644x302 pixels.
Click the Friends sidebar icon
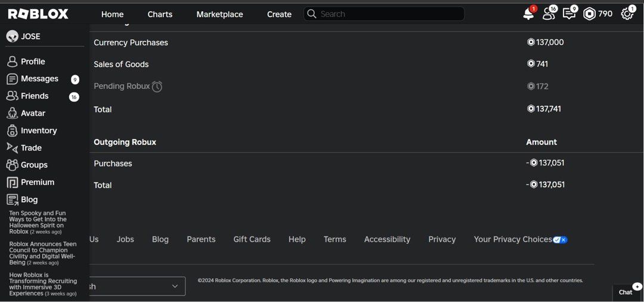click(x=13, y=96)
